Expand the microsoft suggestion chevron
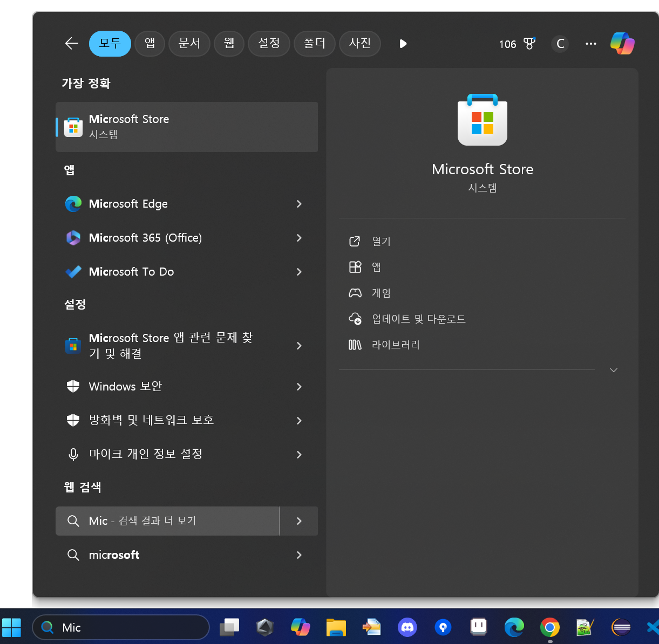Screen dimensions: 659x644 point(299,555)
